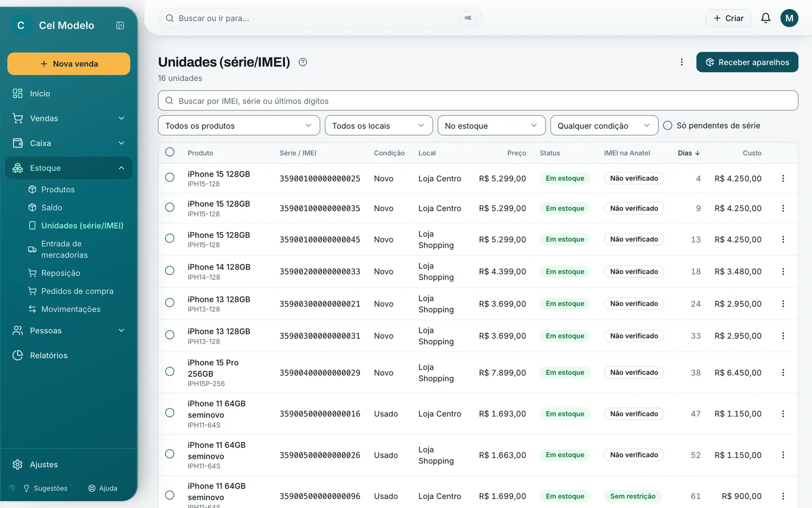Open row actions for IMEI 35900100000000025
The width and height of the screenshot is (812, 508).
(x=783, y=178)
